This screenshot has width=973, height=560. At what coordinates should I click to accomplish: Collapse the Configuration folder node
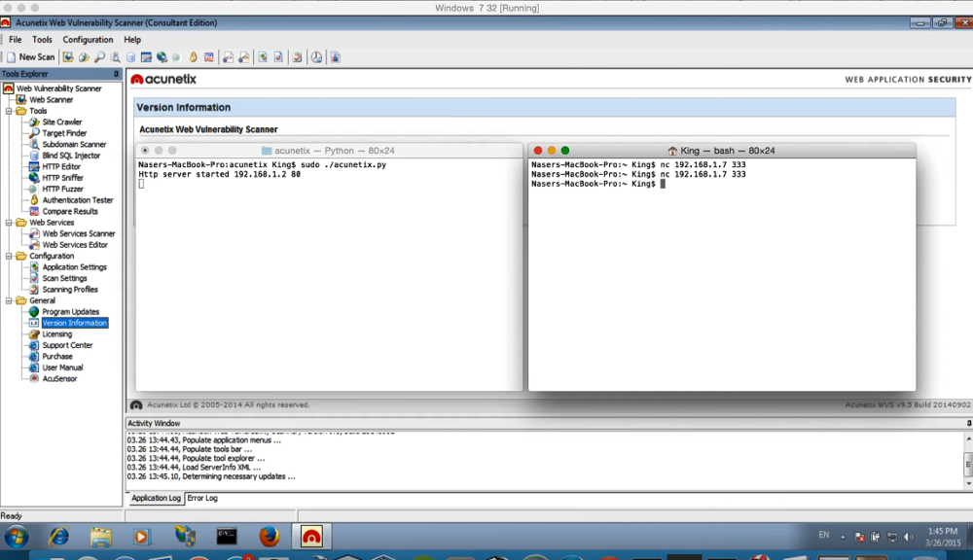[9, 256]
